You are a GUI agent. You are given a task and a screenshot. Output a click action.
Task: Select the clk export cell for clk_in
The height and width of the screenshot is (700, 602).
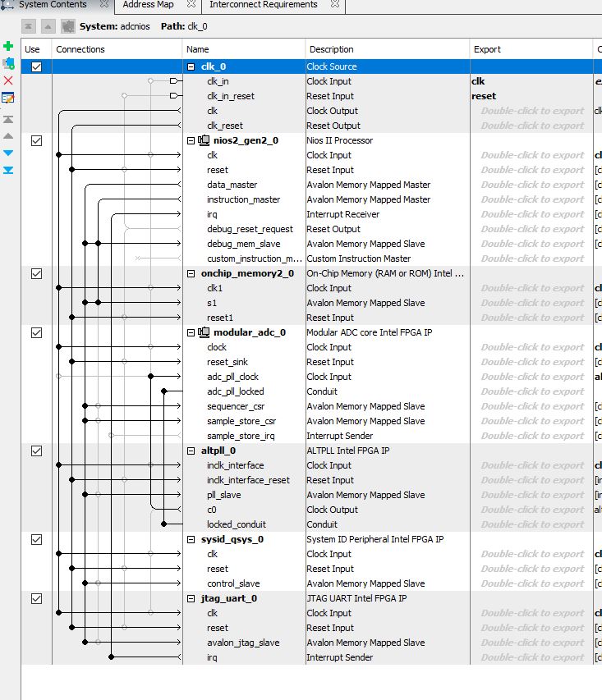[531, 81]
